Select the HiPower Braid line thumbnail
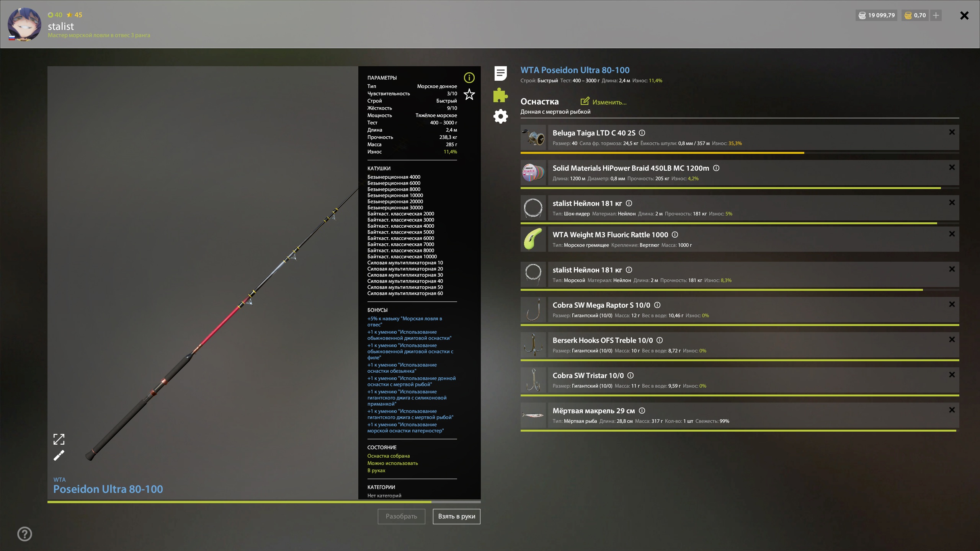Viewport: 980px width, 551px height. (x=533, y=173)
